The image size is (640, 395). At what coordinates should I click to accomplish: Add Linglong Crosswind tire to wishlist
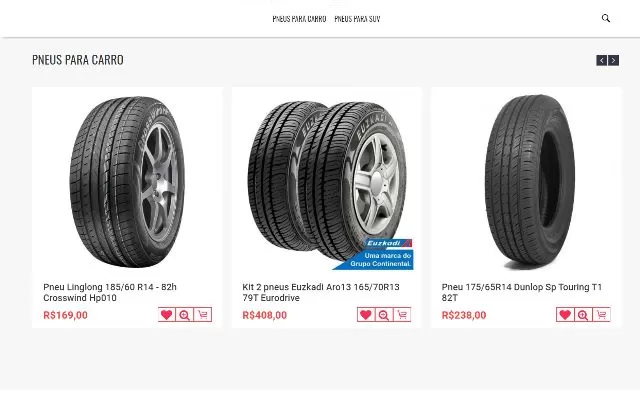coord(167,315)
